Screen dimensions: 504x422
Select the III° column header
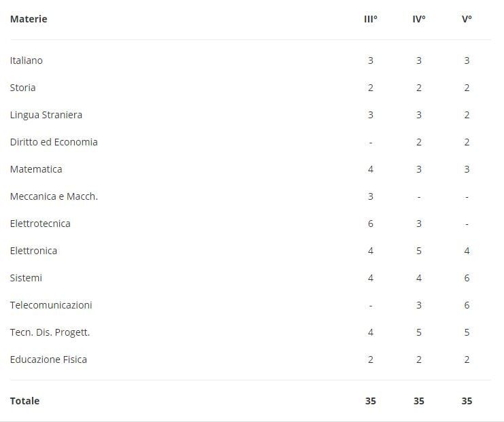point(370,19)
